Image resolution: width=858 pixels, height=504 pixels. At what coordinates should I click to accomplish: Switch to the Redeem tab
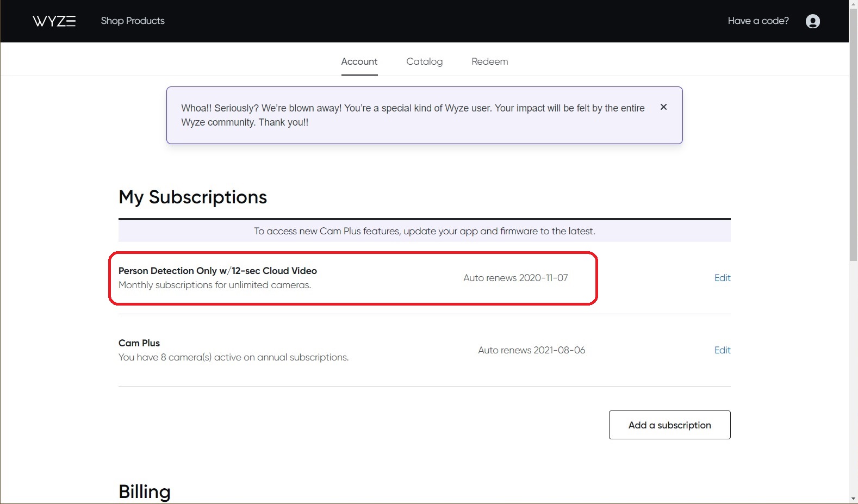(x=490, y=62)
